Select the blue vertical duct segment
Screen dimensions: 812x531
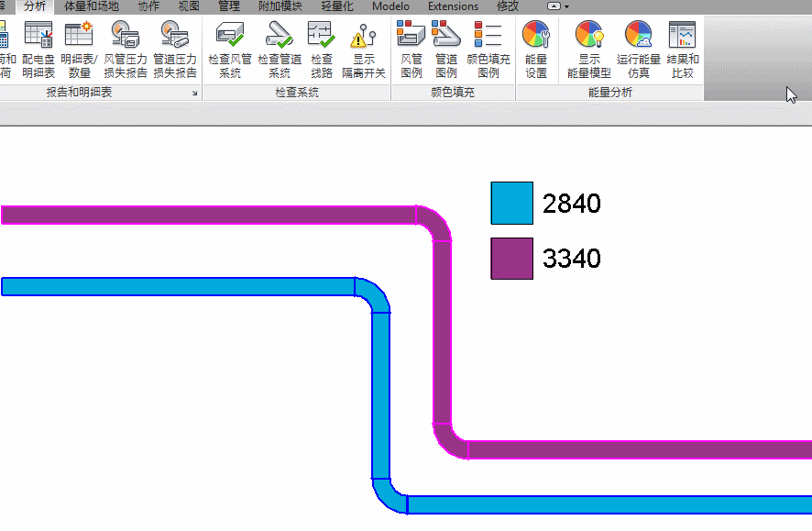point(380,395)
